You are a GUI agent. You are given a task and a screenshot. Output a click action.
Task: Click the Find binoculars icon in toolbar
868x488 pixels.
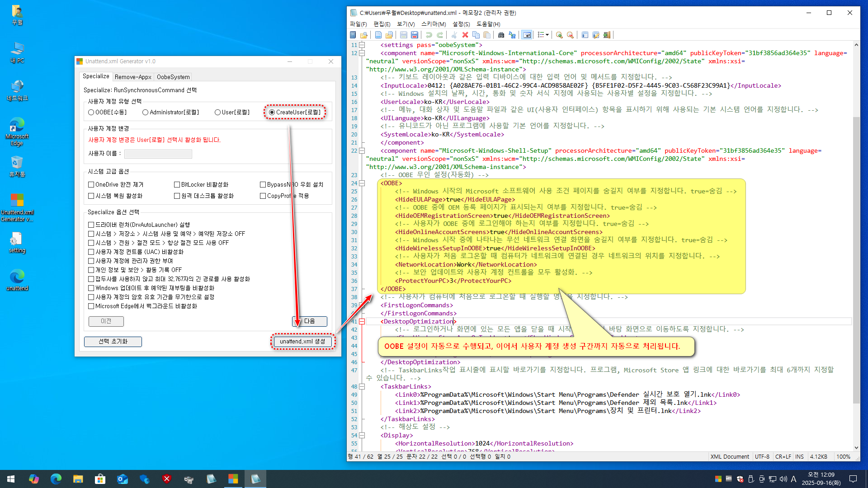point(501,35)
